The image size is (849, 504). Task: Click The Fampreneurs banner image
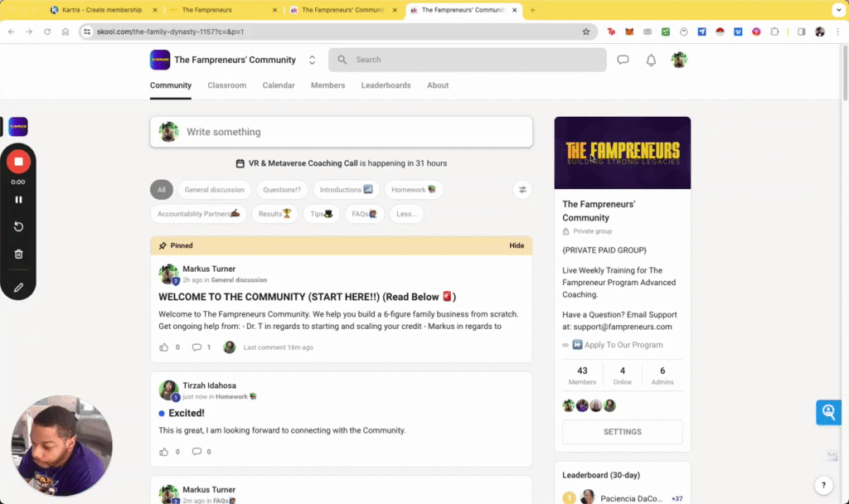pyautogui.click(x=622, y=153)
